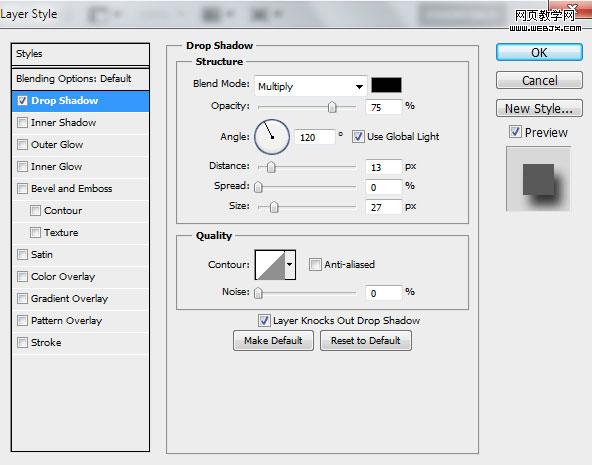Click the OK button

pos(539,52)
